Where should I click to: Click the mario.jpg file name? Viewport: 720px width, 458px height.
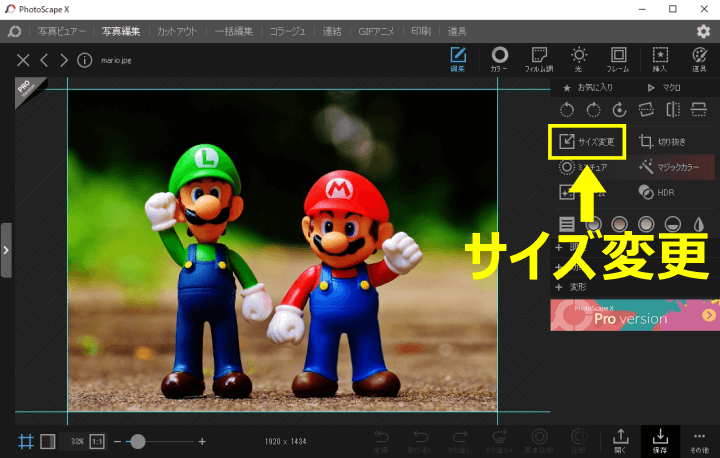pos(116,60)
